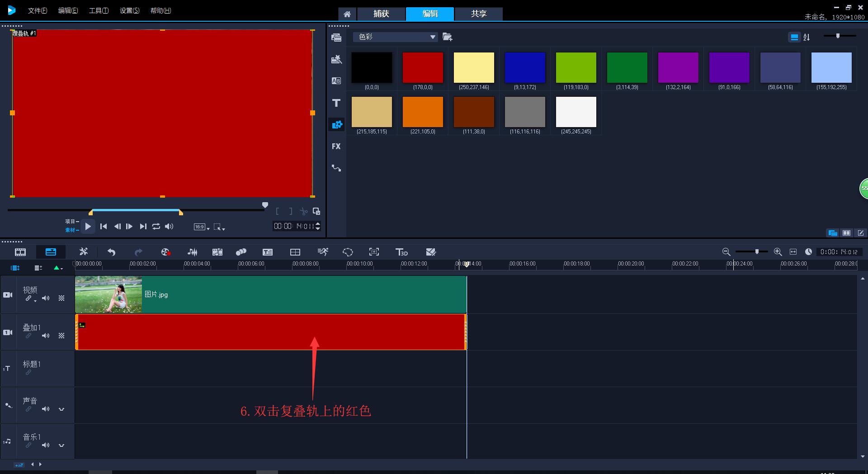Open the 3D Title Editor

coord(401,252)
